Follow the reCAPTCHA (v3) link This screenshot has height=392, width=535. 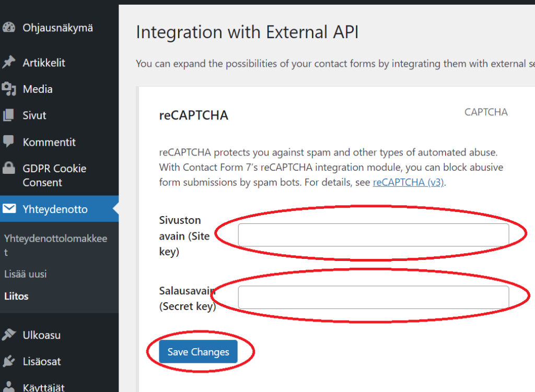click(x=408, y=182)
